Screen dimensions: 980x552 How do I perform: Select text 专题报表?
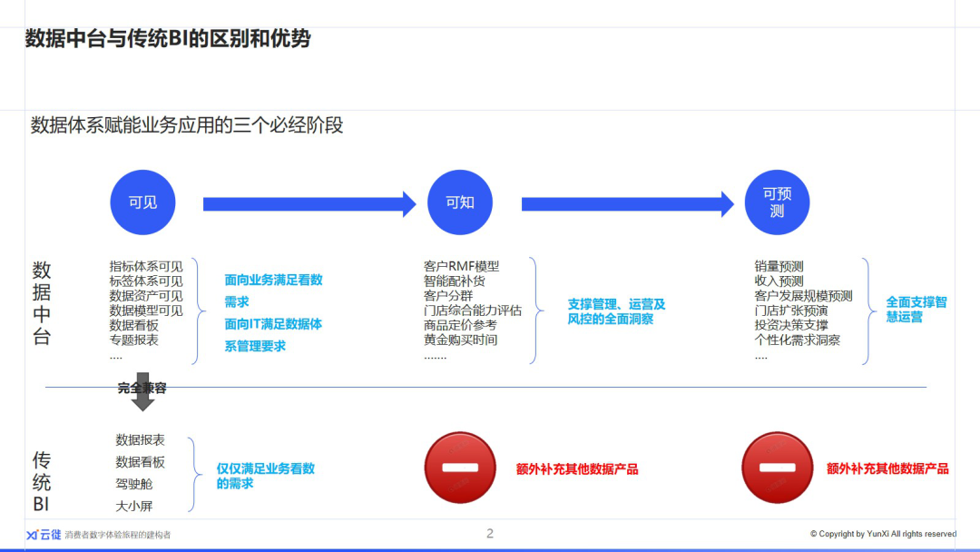click(x=133, y=340)
